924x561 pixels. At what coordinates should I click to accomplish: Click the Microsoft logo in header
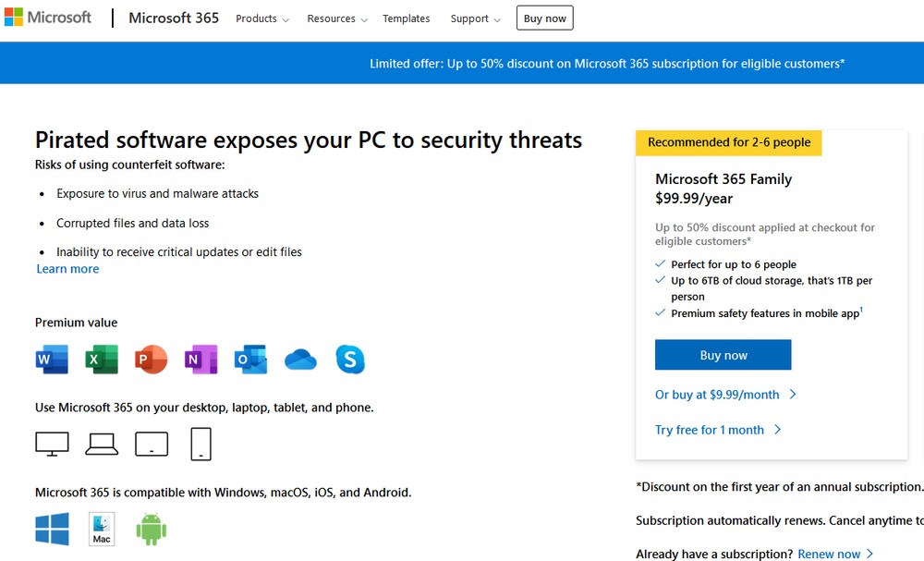click(47, 18)
